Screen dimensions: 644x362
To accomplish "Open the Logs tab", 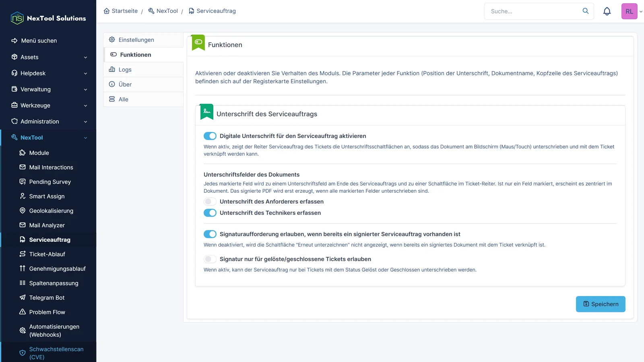I will coord(143,70).
